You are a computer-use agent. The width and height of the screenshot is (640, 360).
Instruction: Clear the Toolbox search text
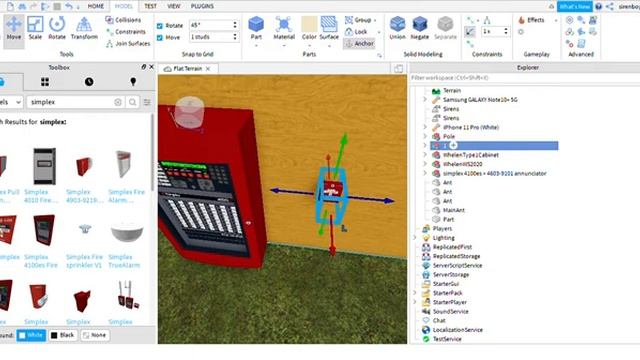pos(118,102)
